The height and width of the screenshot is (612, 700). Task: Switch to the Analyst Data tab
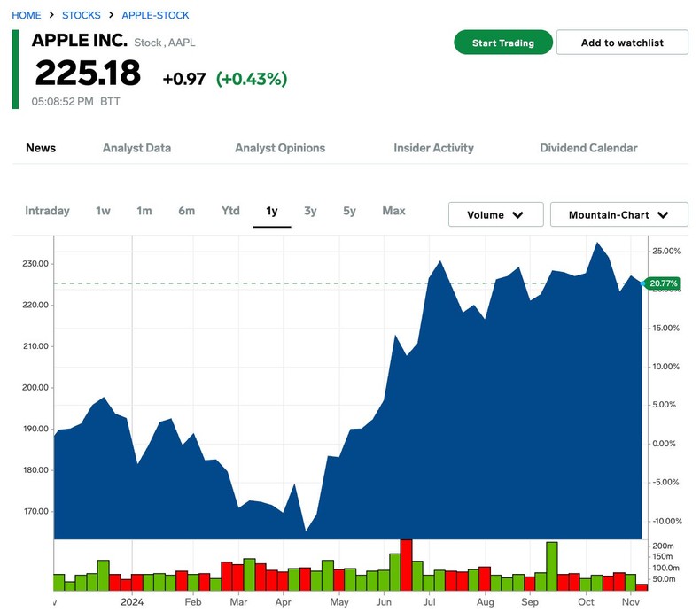click(x=136, y=148)
